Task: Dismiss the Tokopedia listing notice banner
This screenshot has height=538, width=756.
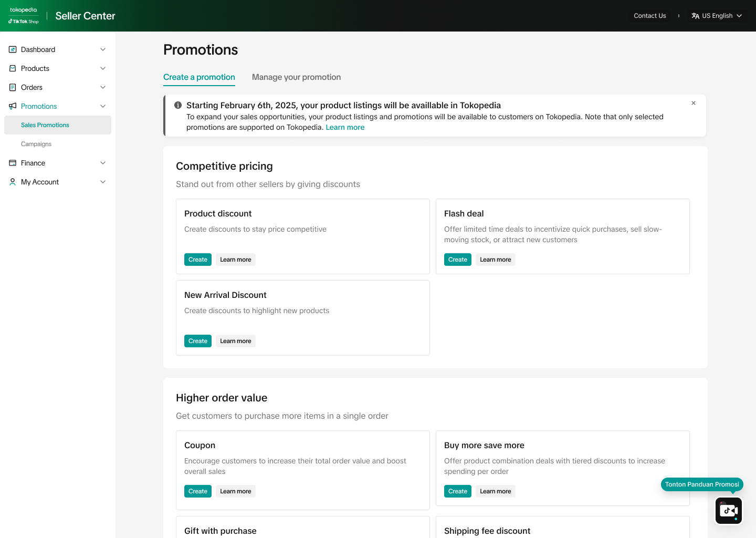Action: tap(694, 103)
